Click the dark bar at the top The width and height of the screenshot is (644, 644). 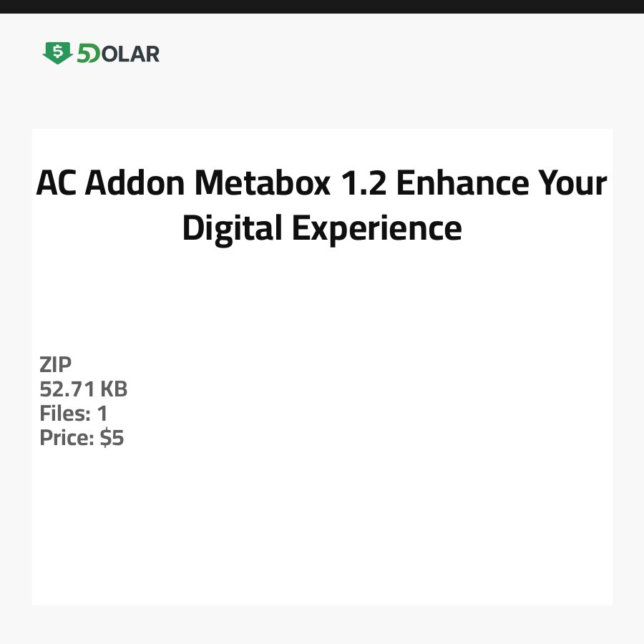click(x=322, y=6)
